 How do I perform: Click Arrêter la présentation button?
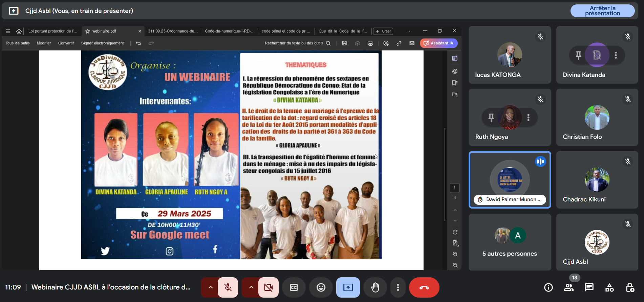(602, 11)
